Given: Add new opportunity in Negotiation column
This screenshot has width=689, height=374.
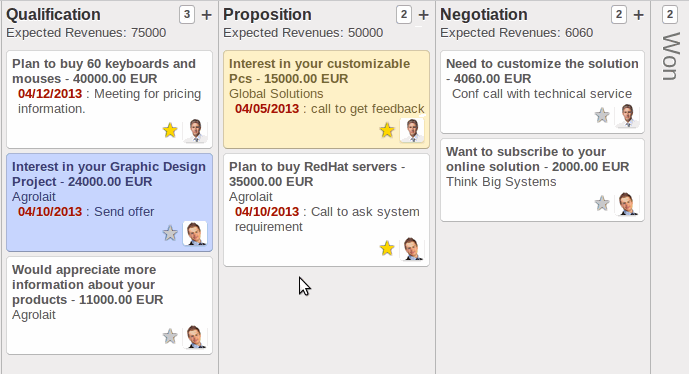Looking at the screenshot, I should 638,15.
